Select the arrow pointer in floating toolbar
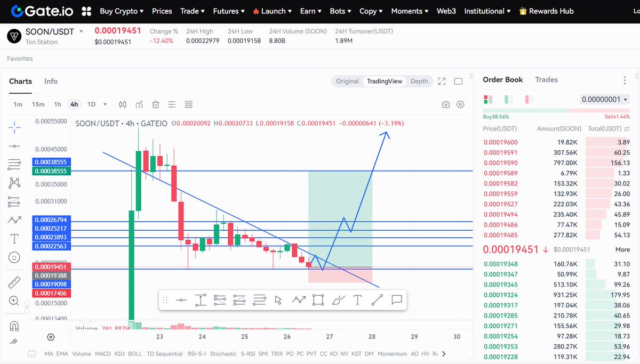Viewport: 640px width, 364px height. (x=278, y=300)
